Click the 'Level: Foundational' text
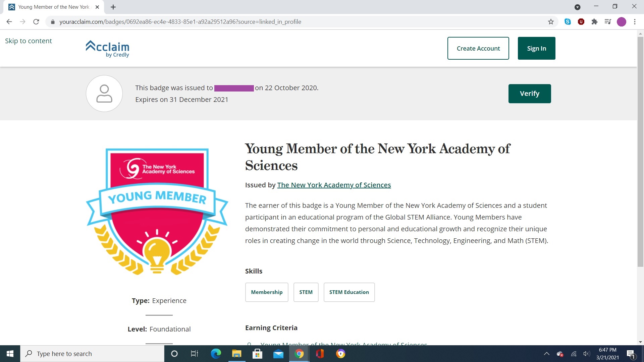The height and width of the screenshot is (362, 644). click(x=159, y=329)
